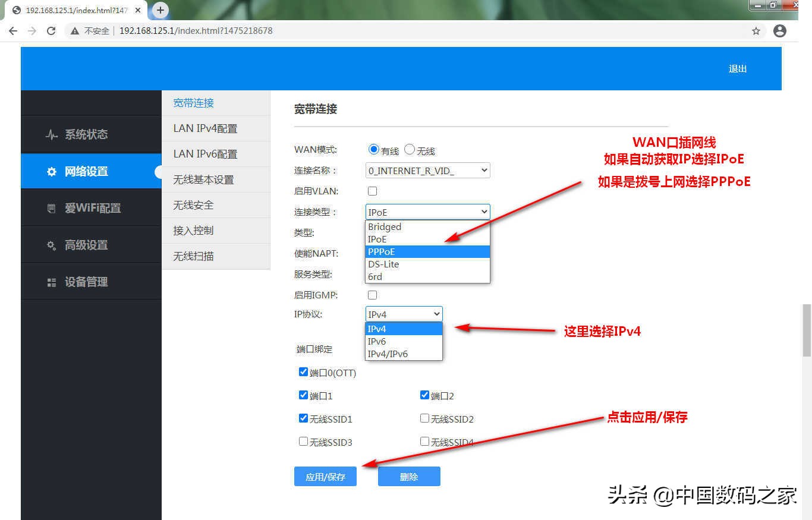Enable the 启用VLAN checkbox
The height and width of the screenshot is (520, 812).
(x=372, y=191)
